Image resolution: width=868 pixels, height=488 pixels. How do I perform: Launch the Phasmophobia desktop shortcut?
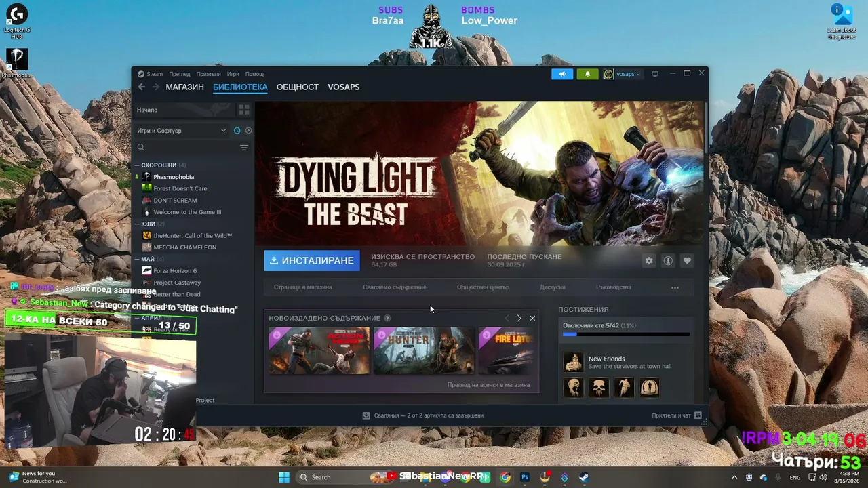(17, 63)
